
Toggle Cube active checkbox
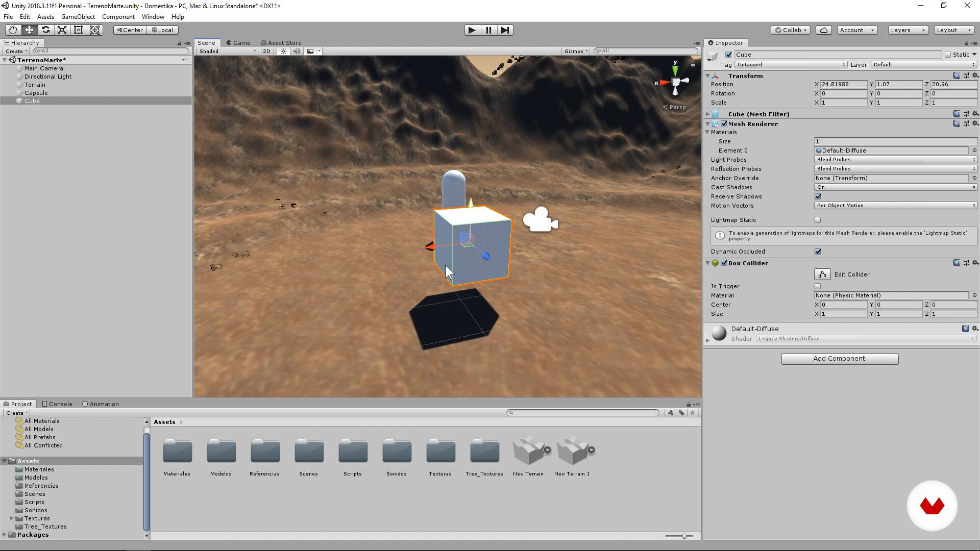pos(728,55)
